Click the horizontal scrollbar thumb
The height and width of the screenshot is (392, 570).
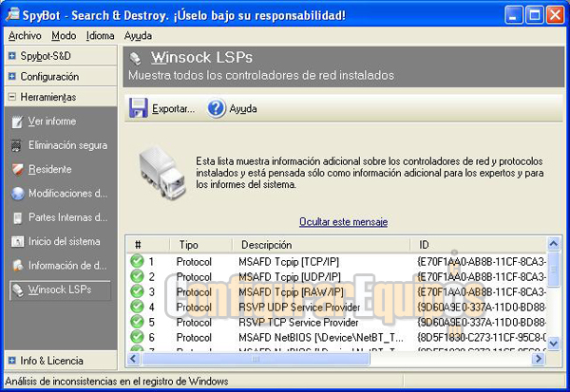(256, 359)
